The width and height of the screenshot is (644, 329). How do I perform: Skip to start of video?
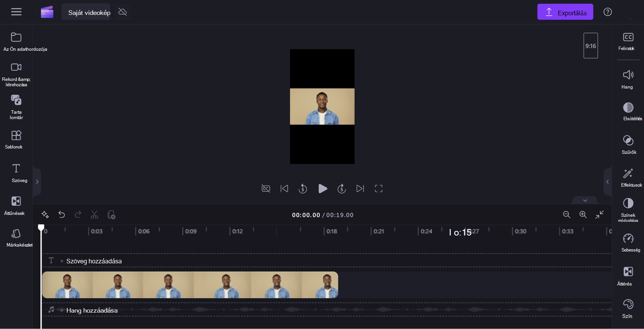pyautogui.click(x=284, y=189)
